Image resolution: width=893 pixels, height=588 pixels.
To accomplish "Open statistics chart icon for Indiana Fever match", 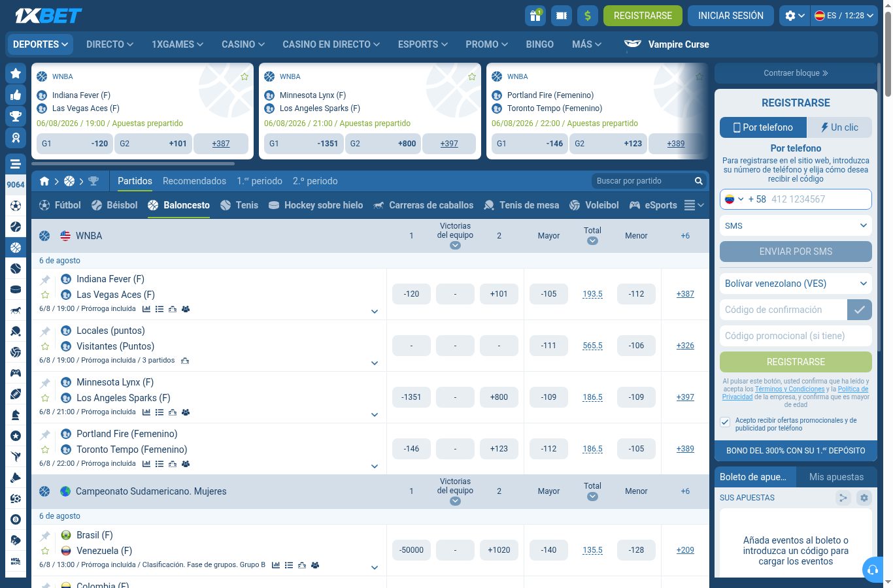I will [146, 309].
